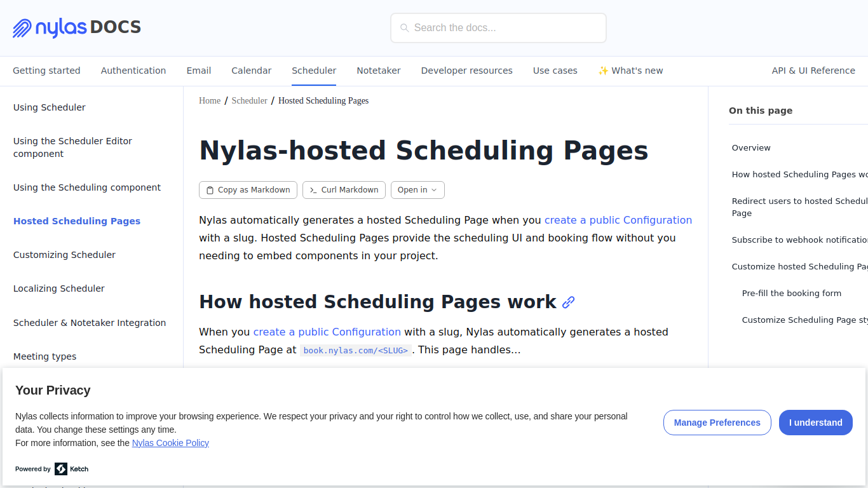Jump to Pre-fill the booking form
Image resolution: width=868 pixels, height=488 pixels.
coord(792,293)
